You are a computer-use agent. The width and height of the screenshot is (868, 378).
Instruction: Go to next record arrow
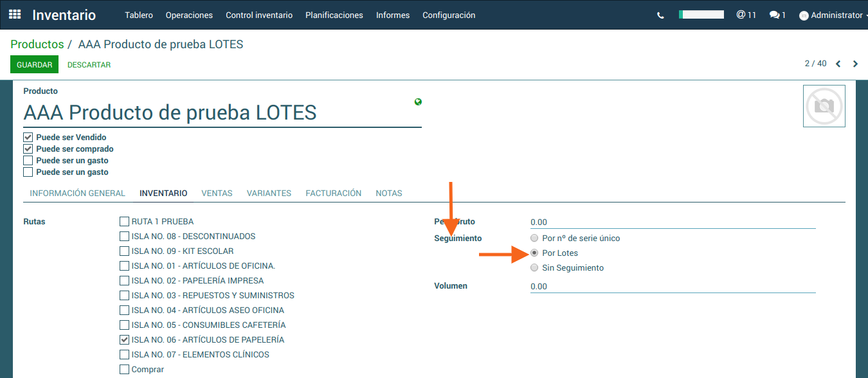(x=855, y=64)
